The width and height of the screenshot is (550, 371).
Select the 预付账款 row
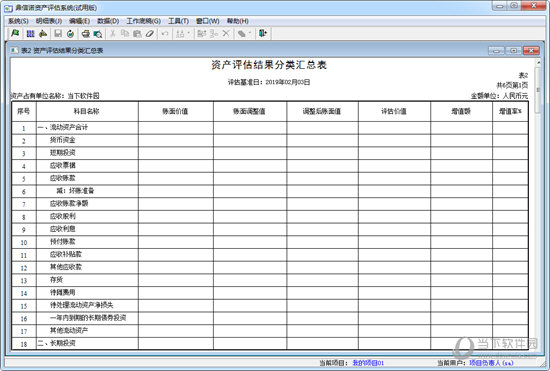click(x=270, y=242)
